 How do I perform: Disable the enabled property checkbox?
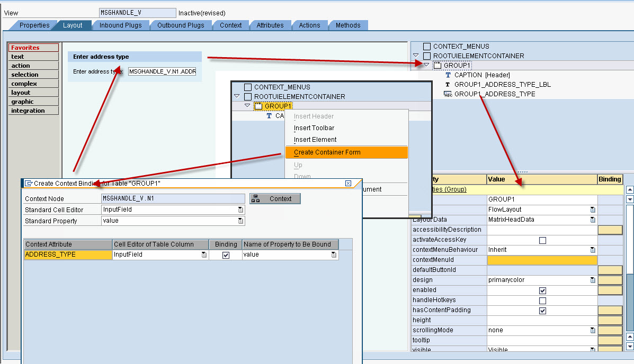[542, 290]
